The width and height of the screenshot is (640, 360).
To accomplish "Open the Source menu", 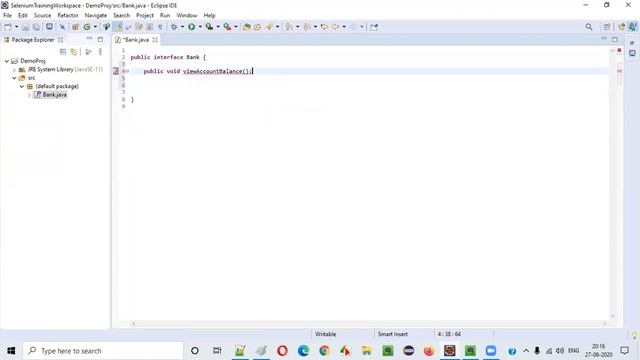I will pos(42,16).
